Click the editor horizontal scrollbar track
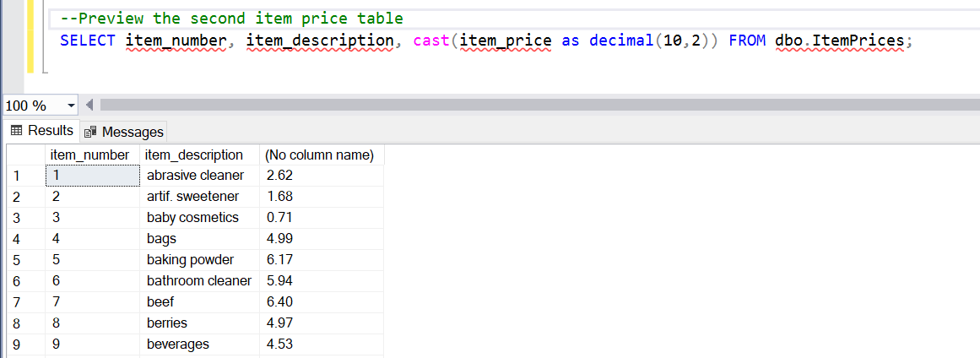Screen dimensions: 980x358 point(539,105)
